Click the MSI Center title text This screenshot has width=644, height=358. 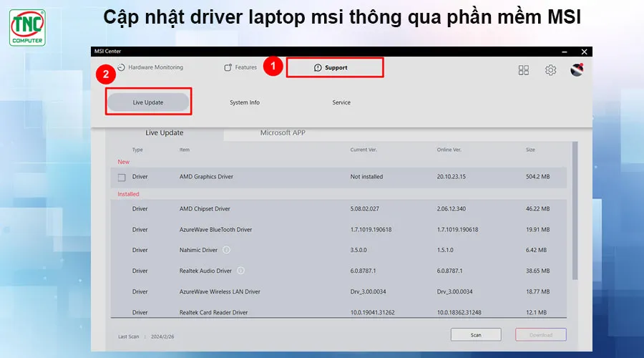(x=107, y=52)
